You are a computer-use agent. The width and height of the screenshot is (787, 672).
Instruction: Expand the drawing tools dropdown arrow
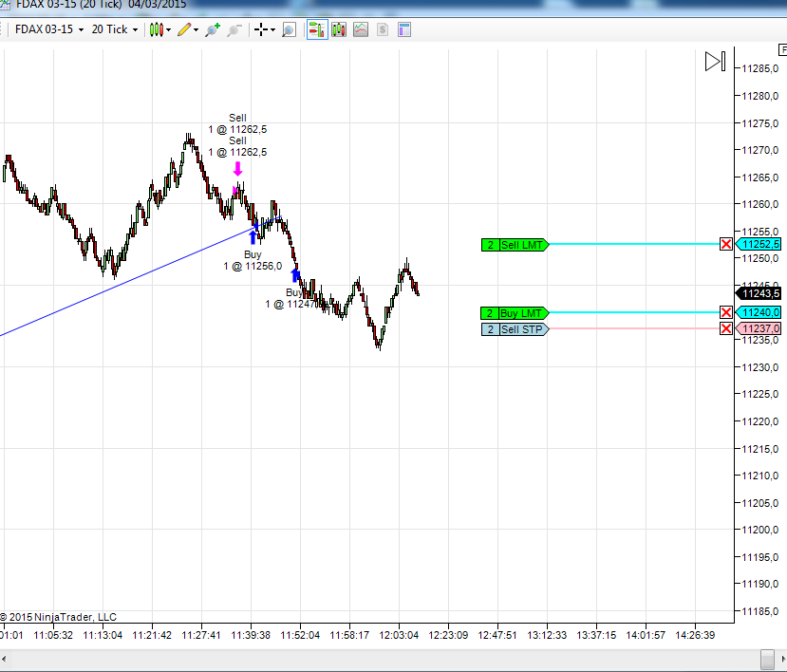tap(197, 30)
